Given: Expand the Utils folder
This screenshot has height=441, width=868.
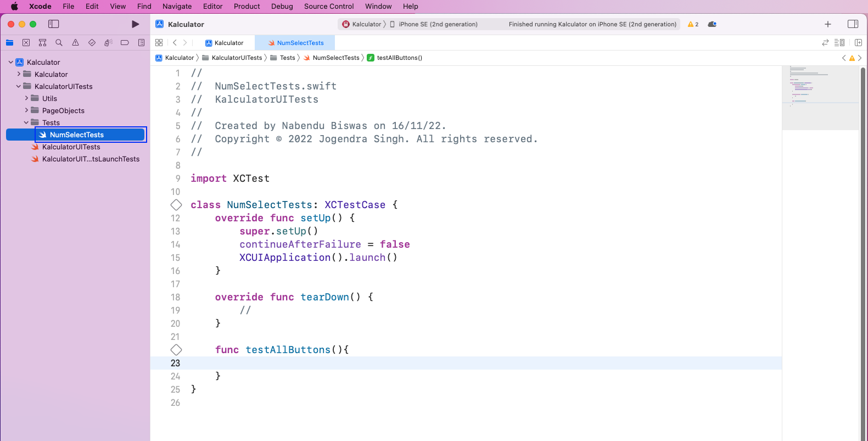Looking at the screenshot, I should click(x=26, y=98).
